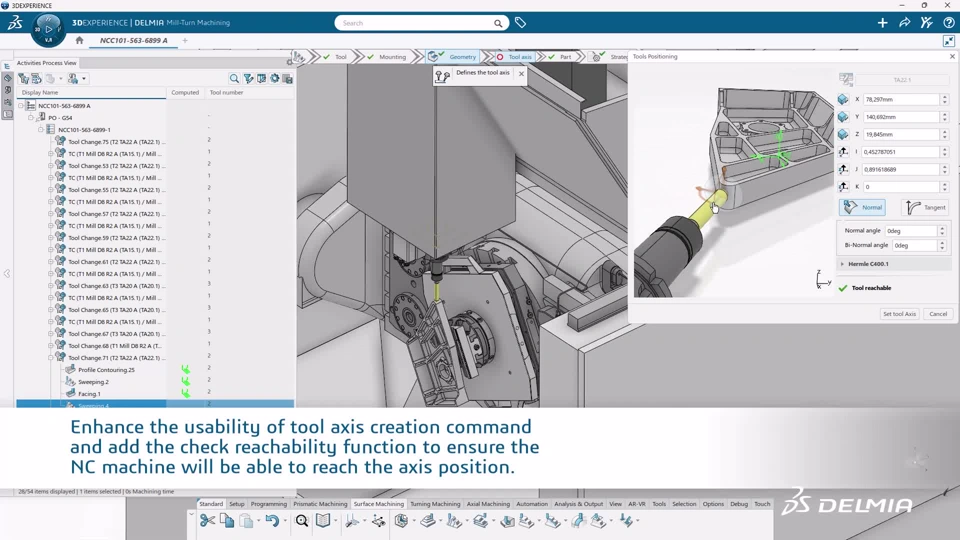Click the Geometry step in the wizard bar
This screenshot has height=540, width=960.
click(454, 56)
